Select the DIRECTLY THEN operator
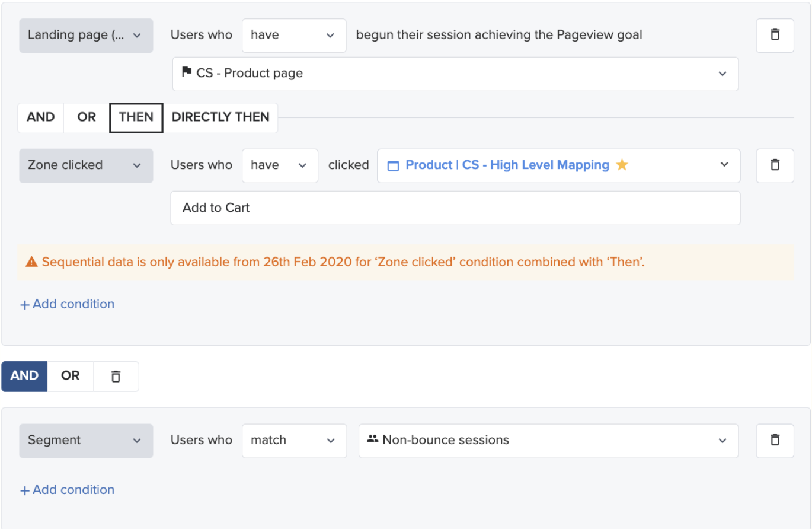This screenshot has height=529, width=812. (220, 117)
